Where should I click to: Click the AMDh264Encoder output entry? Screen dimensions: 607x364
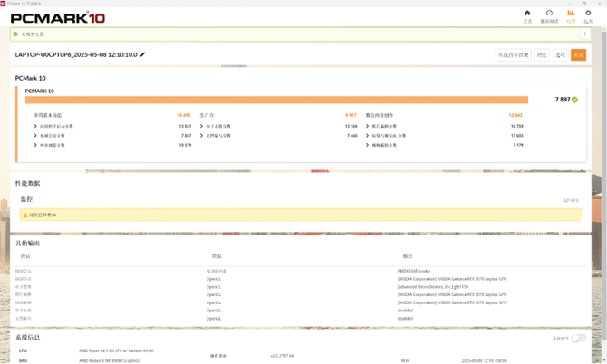click(414, 271)
